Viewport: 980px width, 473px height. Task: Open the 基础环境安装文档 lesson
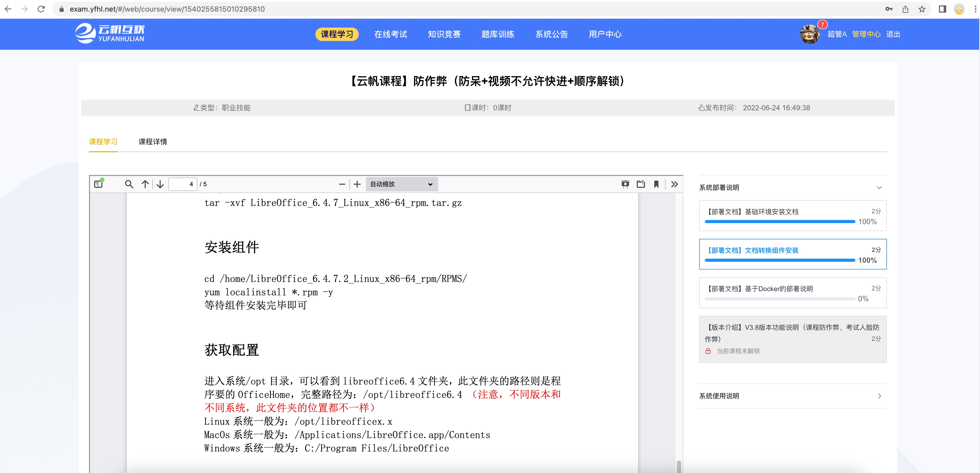point(793,215)
